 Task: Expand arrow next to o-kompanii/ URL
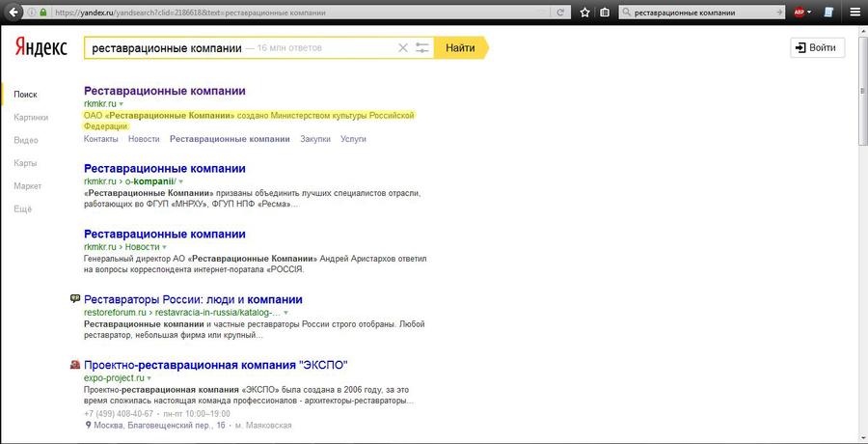click(x=181, y=181)
